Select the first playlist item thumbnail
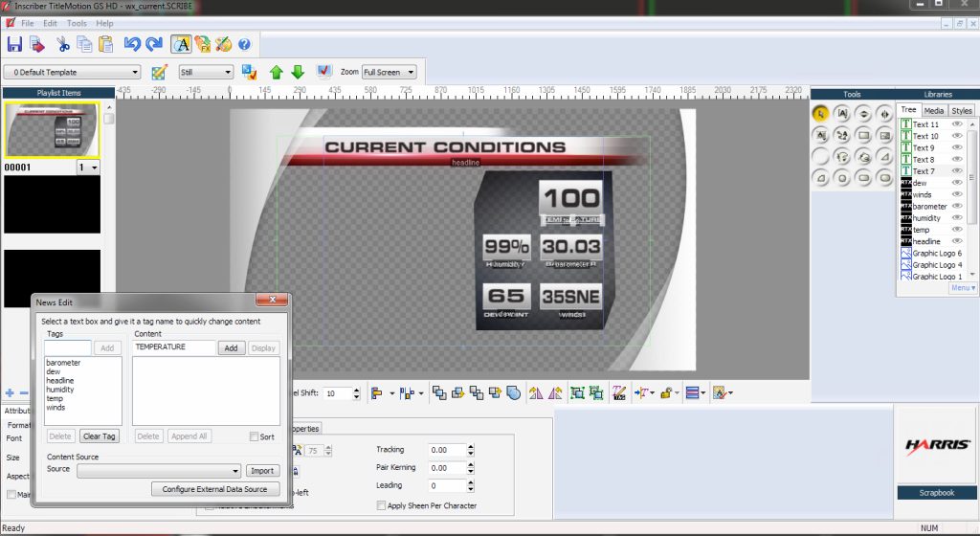Image resolution: width=980 pixels, height=536 pixels. pyautogui.click(x=53, y=130)
